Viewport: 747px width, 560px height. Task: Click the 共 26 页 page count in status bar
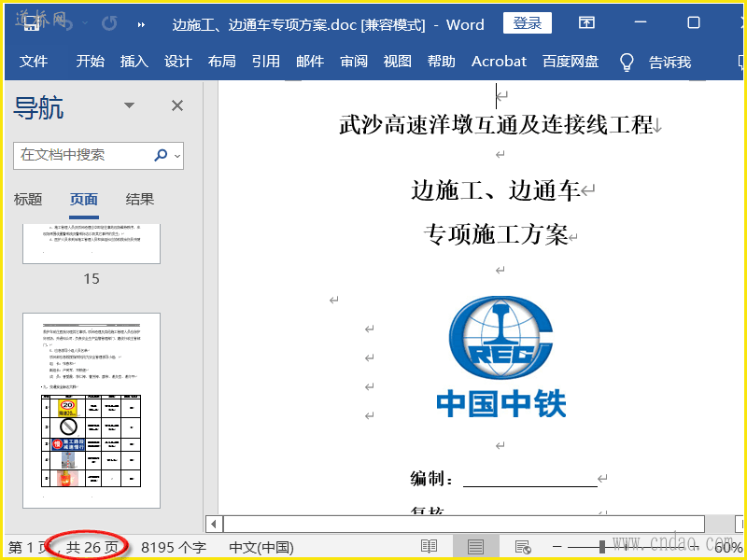tap(92, 547)
